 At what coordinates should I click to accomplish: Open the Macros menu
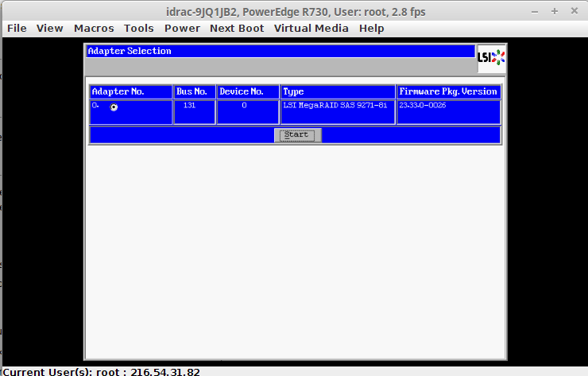point(94,28)
